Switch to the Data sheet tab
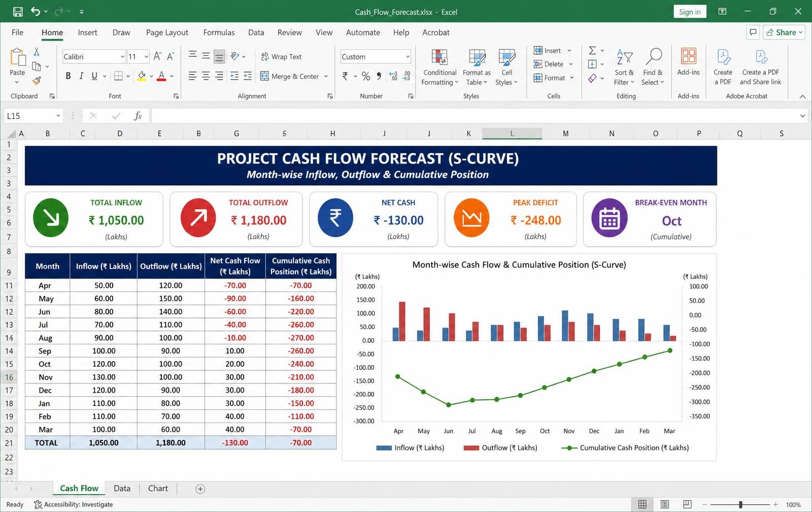Image resolution: width=812 pixels, height=512 pixels. [x=122, y=488]
